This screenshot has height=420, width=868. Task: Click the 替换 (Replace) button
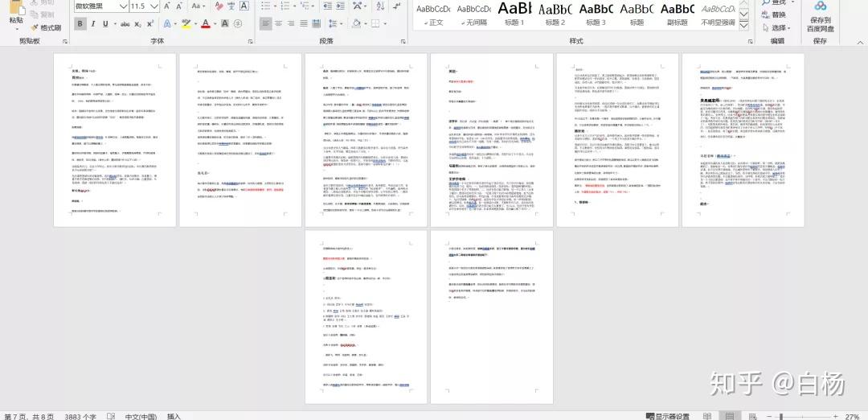click(x=775, y=14)
